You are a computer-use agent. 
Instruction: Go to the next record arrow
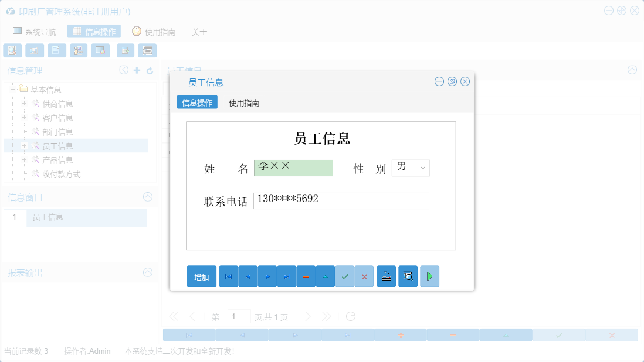pos(267,276)
